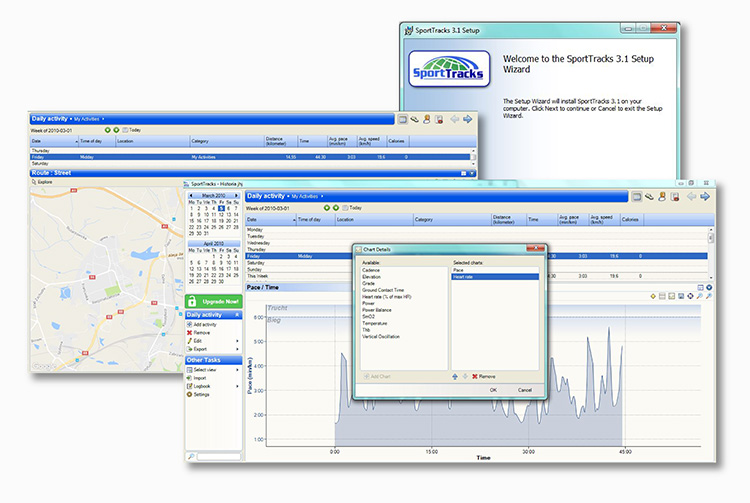Select Temperature in Available charts list
This screenshot has width=750, height=503.
375,324
